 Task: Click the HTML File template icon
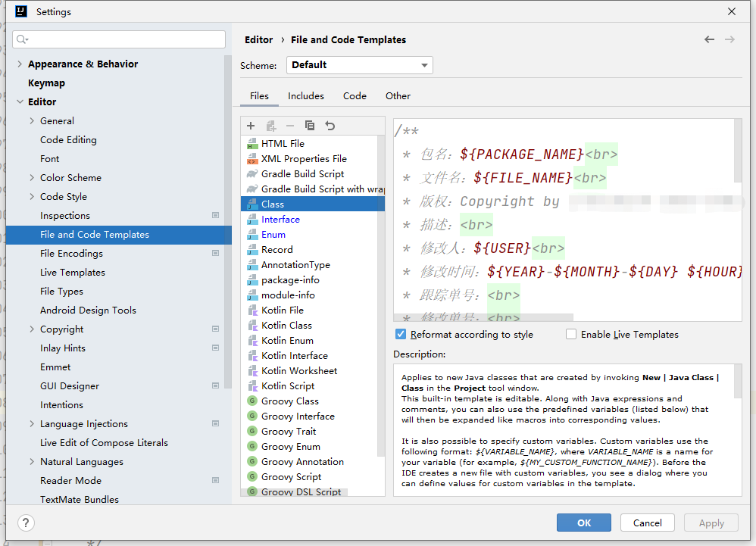(252, 144)
